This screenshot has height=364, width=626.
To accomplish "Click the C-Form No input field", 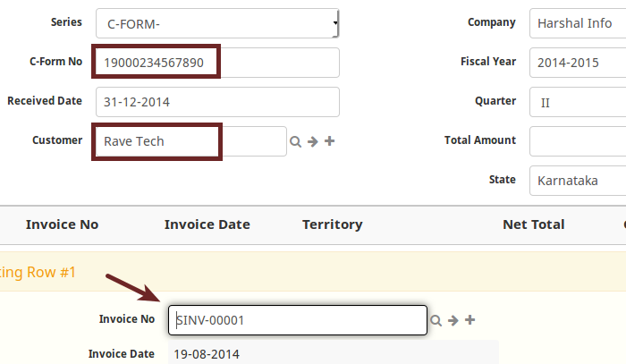I will (x=215, y=63).
